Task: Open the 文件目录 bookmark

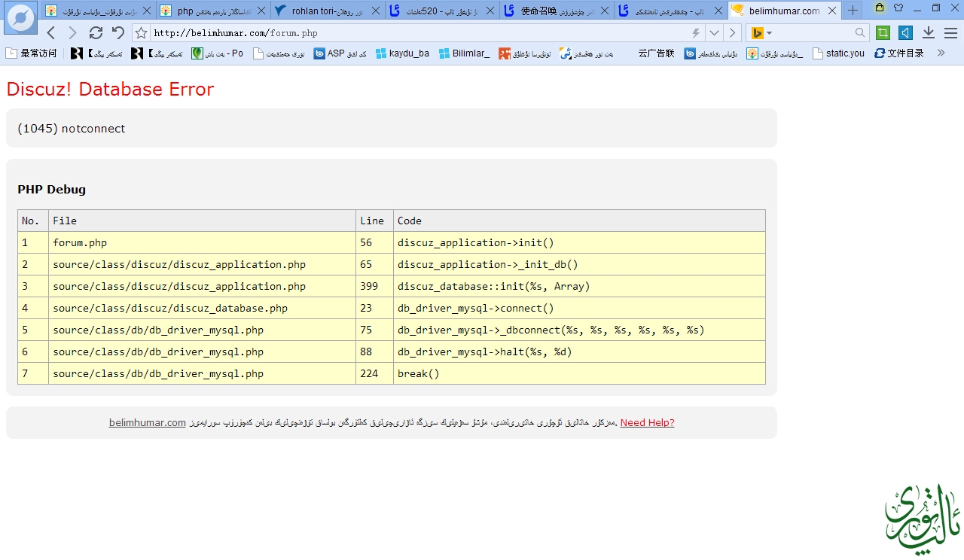Action: 899,53
